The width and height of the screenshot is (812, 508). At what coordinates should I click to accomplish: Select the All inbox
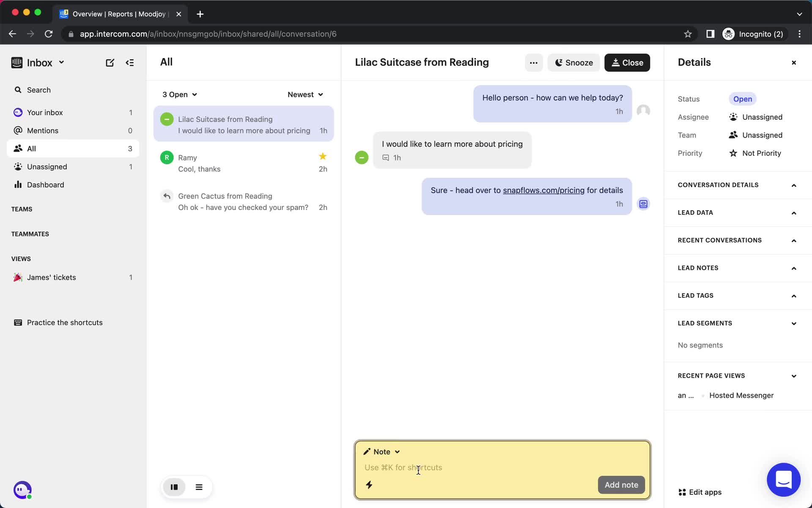pyautogui.click(x=73, y=149)
